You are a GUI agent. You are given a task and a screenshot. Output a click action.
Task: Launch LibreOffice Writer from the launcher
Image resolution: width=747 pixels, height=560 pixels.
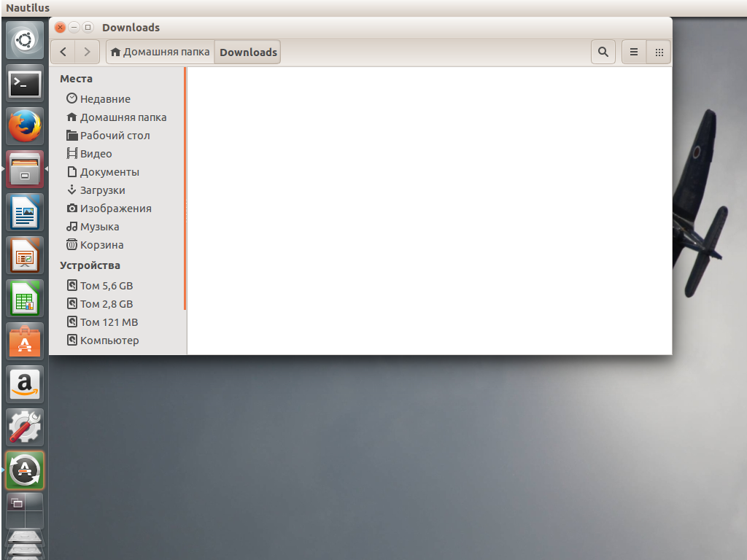25,212
